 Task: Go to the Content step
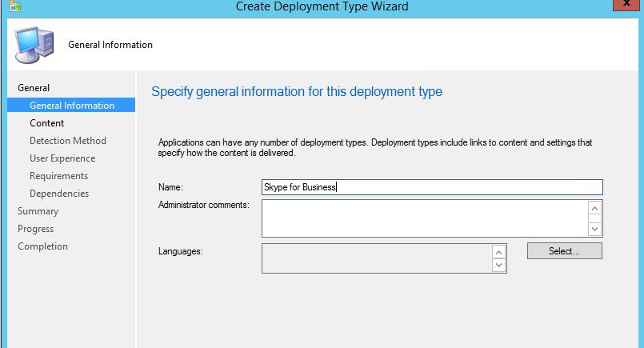[x=46, y=123]
